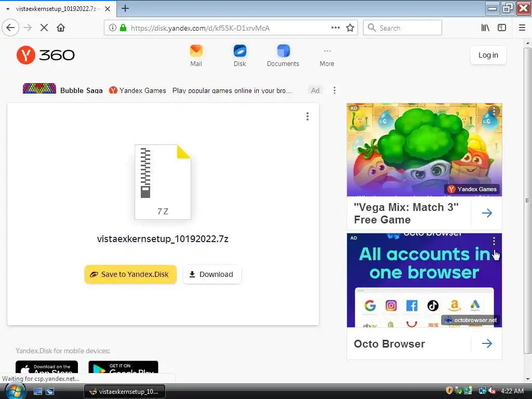The height and width of the screenshot is (399, 532).
Task: Open file card options three-dot menu
Action: 308,116
